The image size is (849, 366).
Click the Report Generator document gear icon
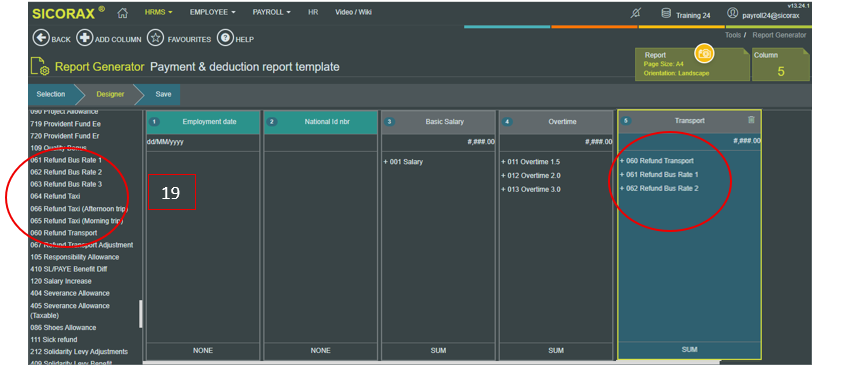click(x=40, y=67)
